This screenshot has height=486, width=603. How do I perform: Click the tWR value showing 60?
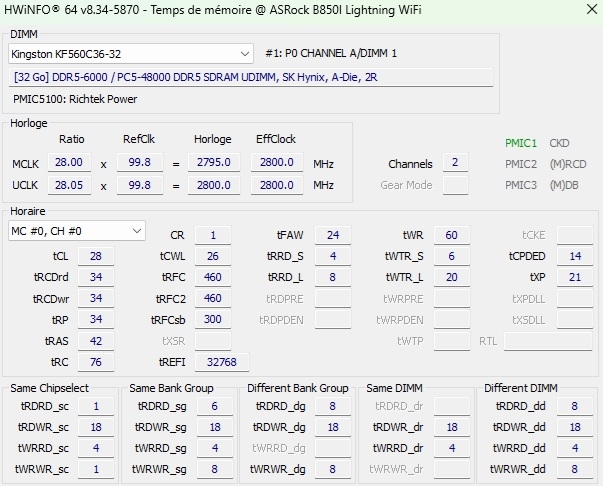(x=452, y=235)
